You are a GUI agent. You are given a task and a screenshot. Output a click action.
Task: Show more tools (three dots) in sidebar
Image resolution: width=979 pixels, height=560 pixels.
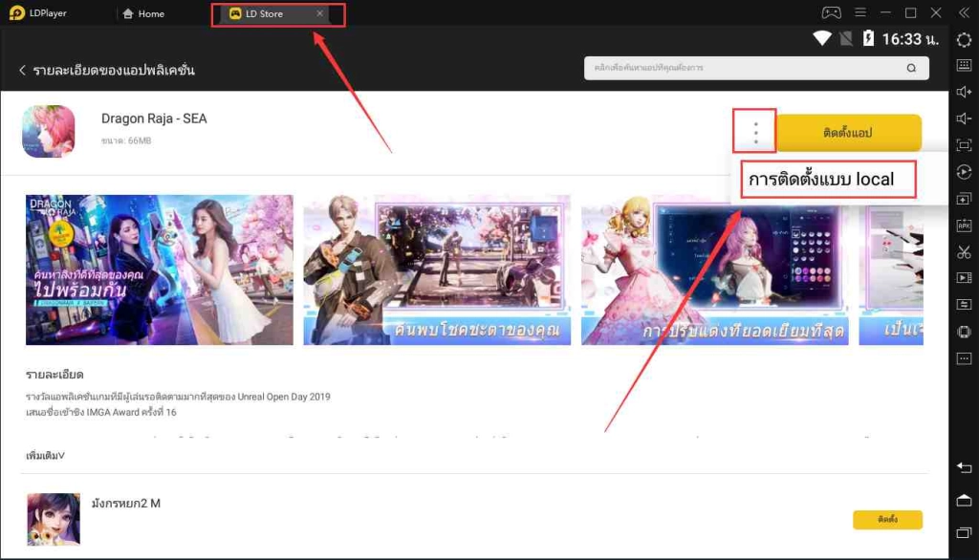(964, 358)
